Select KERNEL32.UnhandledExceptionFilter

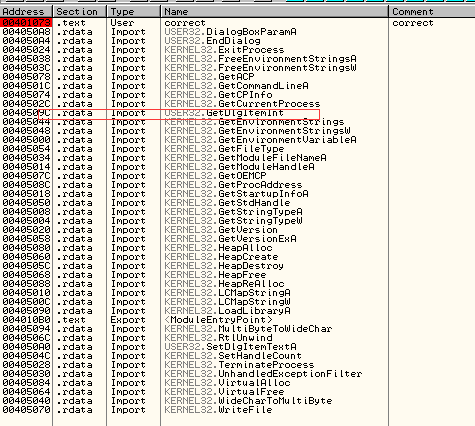[263, 374]
